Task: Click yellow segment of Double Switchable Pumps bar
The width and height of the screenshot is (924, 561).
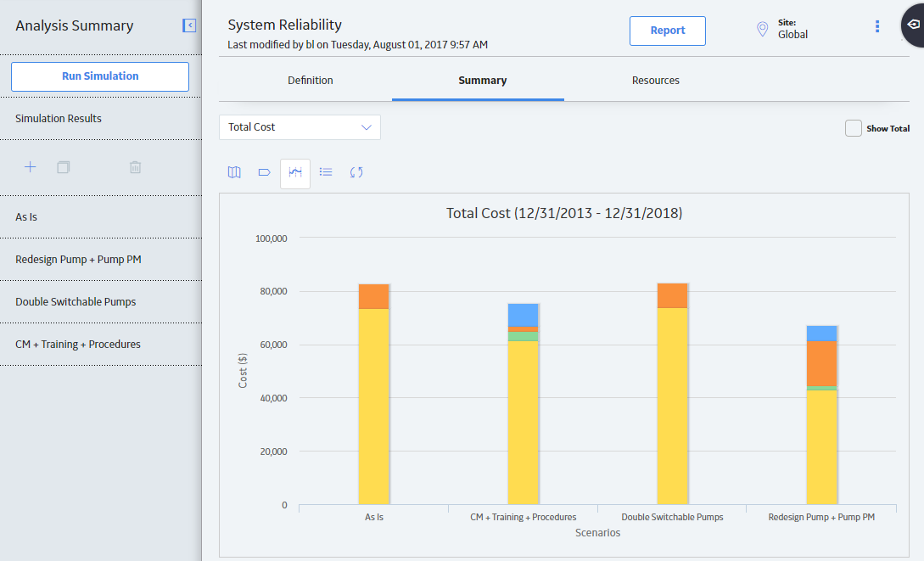Action: click(672, 406)
